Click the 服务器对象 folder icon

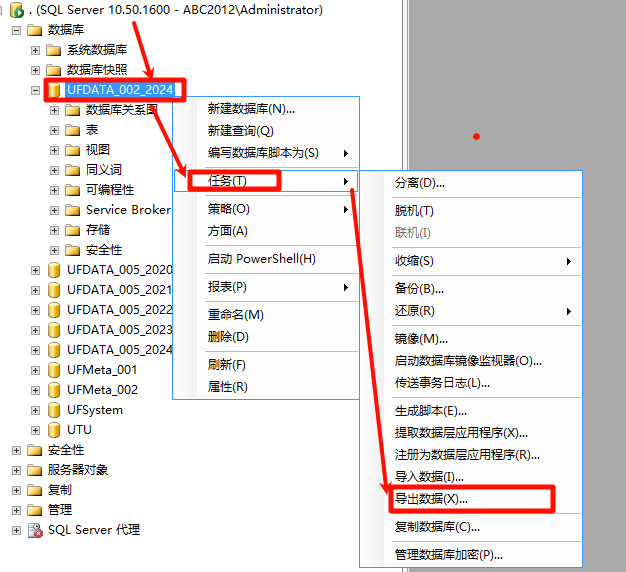[35, 470]
